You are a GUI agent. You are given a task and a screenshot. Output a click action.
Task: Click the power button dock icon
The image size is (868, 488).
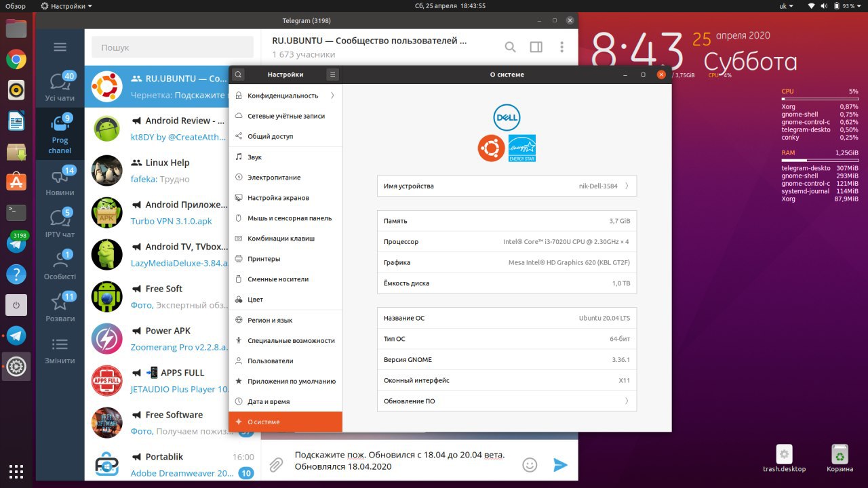[x=16, y=305]
